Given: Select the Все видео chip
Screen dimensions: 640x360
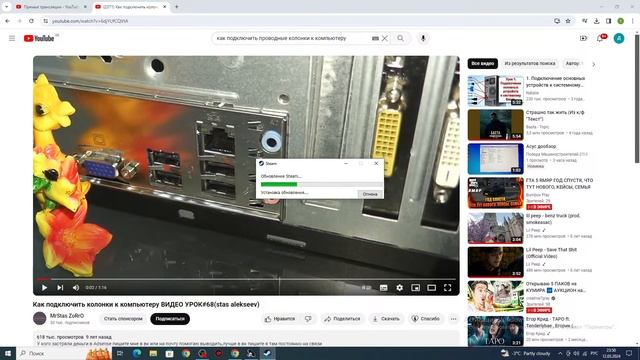Looking at the screenshot, I should click(x=482, y=63).
